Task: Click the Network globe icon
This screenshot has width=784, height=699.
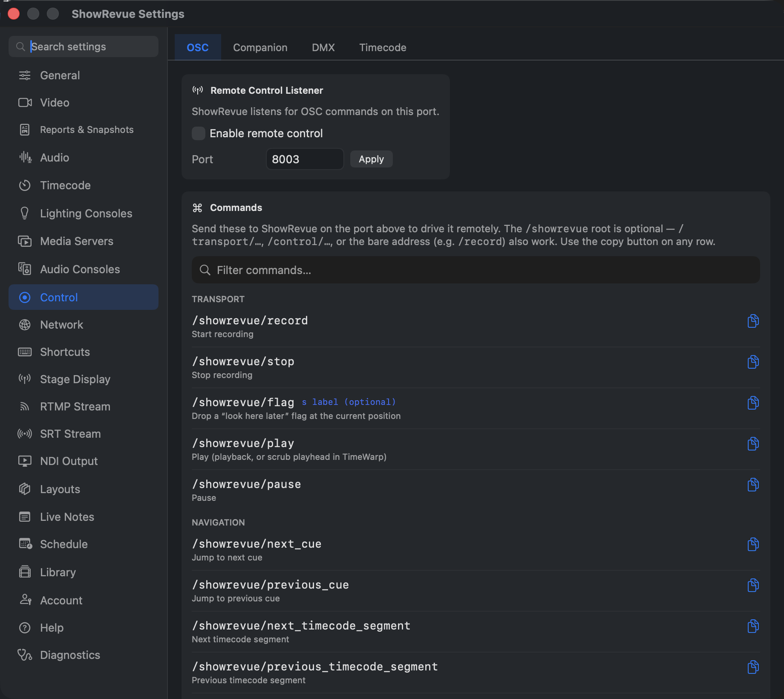Action: (25, 325)
